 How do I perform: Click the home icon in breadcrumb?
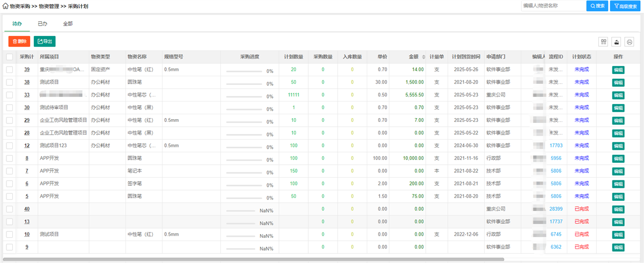tap(5, 6)
